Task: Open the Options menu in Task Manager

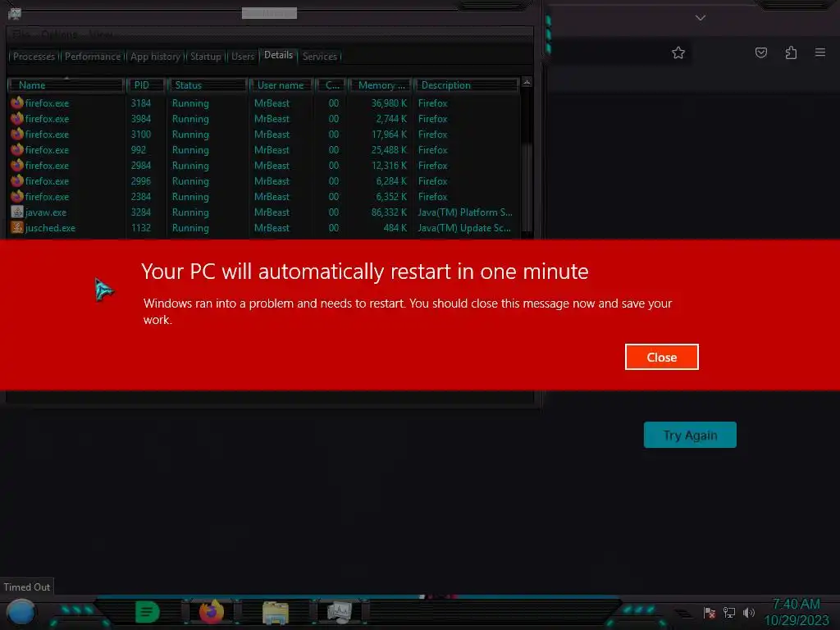Action: click(59, 34)
